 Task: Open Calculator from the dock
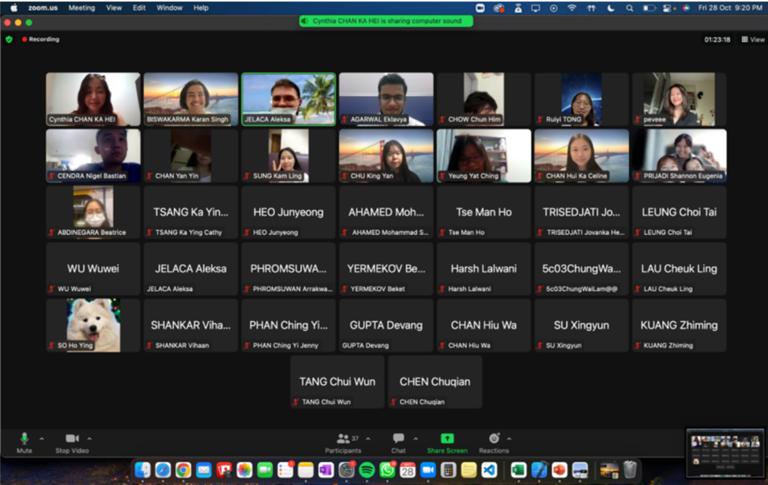tap(448, 470)
